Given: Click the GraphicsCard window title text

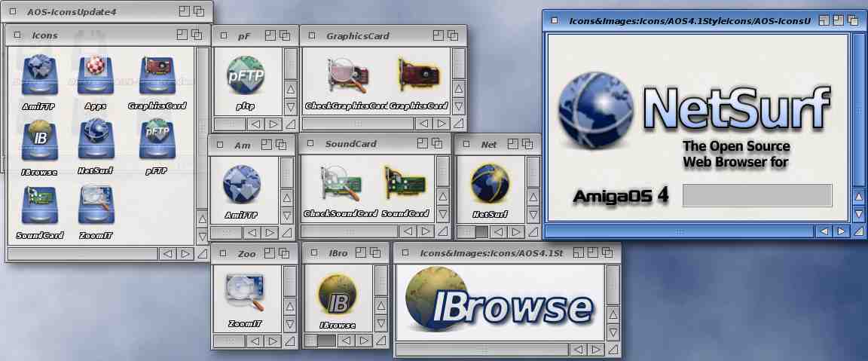Looking at the screenshot, I should pyautogui.click(x=358, y=36).
